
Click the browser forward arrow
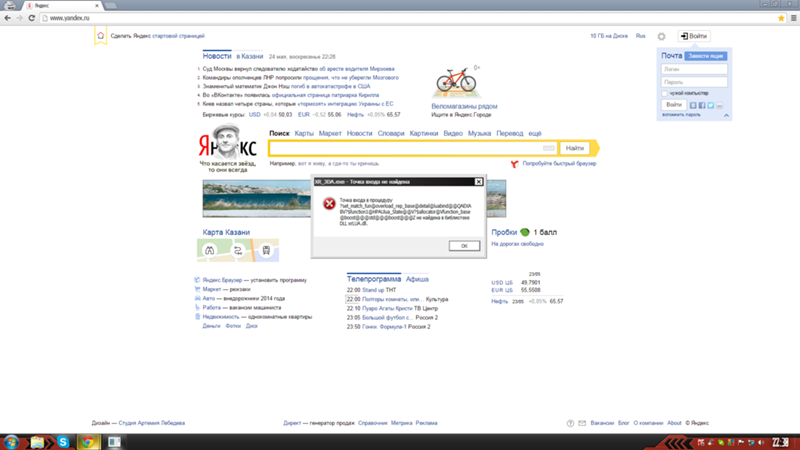click(19, 18)
